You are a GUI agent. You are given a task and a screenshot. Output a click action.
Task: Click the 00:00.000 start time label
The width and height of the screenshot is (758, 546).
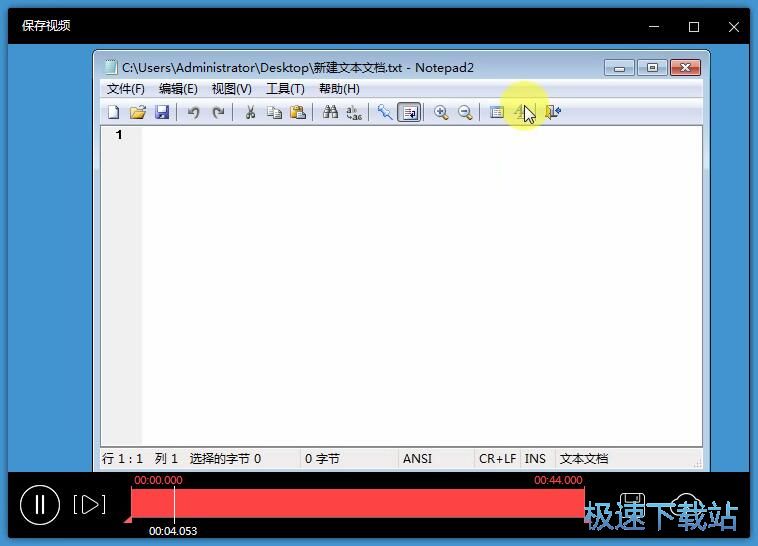coord(158,480)
